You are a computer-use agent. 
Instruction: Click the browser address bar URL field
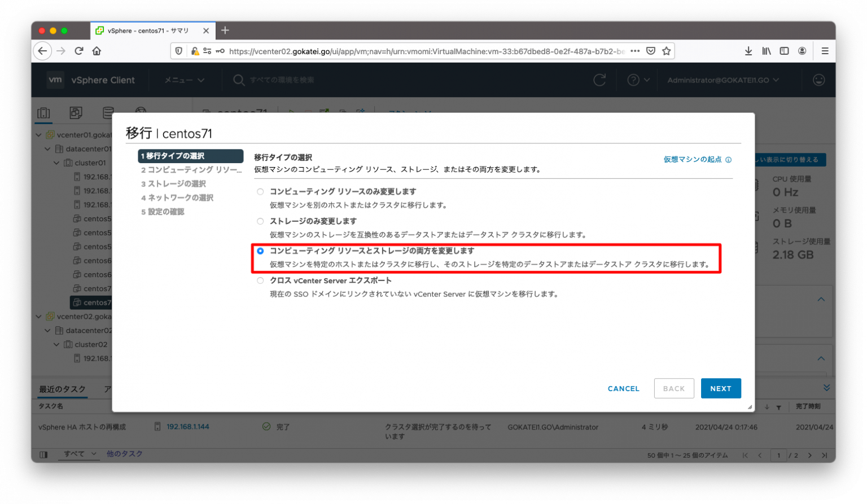coord(395,51)
